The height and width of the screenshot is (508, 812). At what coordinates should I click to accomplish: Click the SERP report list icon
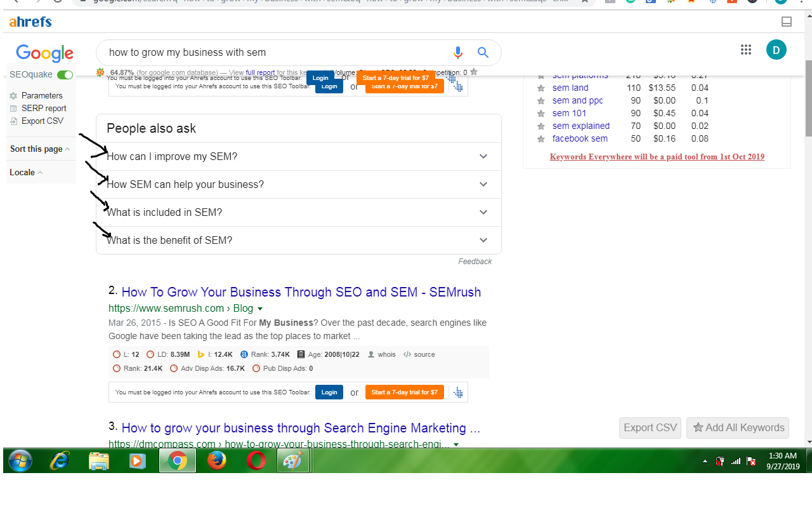13,109
